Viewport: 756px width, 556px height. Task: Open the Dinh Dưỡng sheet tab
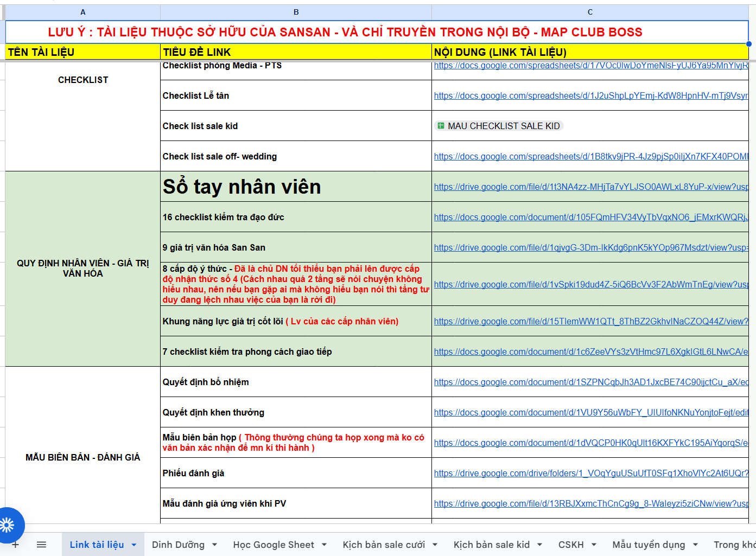coord(178,545)
